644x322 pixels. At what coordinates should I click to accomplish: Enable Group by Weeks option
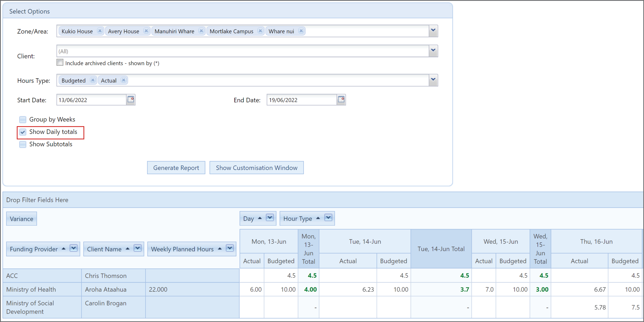click(x=23, y=120)
